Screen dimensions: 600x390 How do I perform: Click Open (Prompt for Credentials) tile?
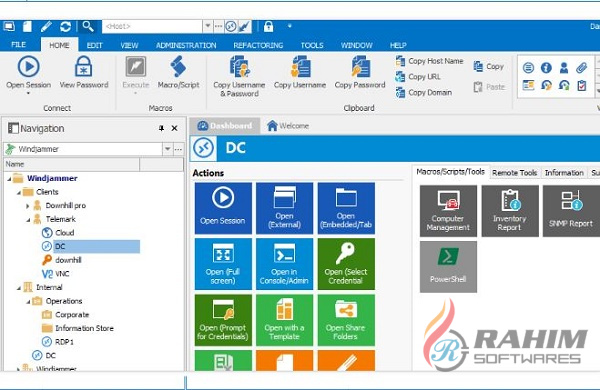(223, 320)
